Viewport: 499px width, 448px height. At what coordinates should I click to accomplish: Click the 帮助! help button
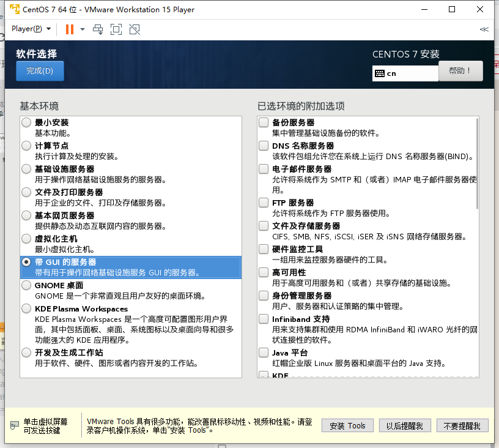[x=460, y=70]
